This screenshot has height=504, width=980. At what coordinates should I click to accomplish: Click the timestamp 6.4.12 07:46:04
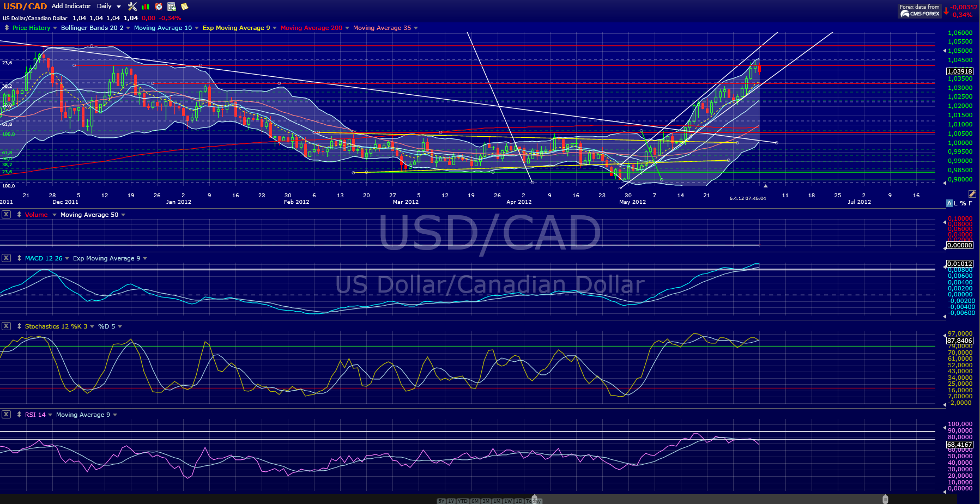point(748,198)
